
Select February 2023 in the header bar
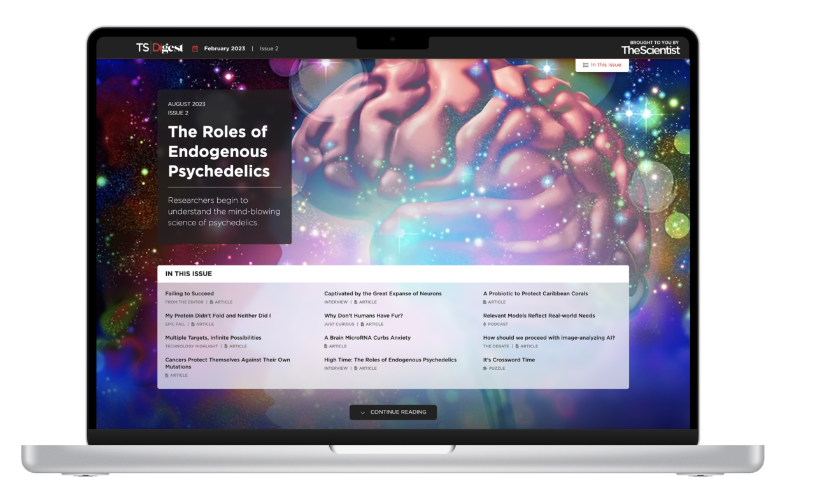tap(224, 48)
